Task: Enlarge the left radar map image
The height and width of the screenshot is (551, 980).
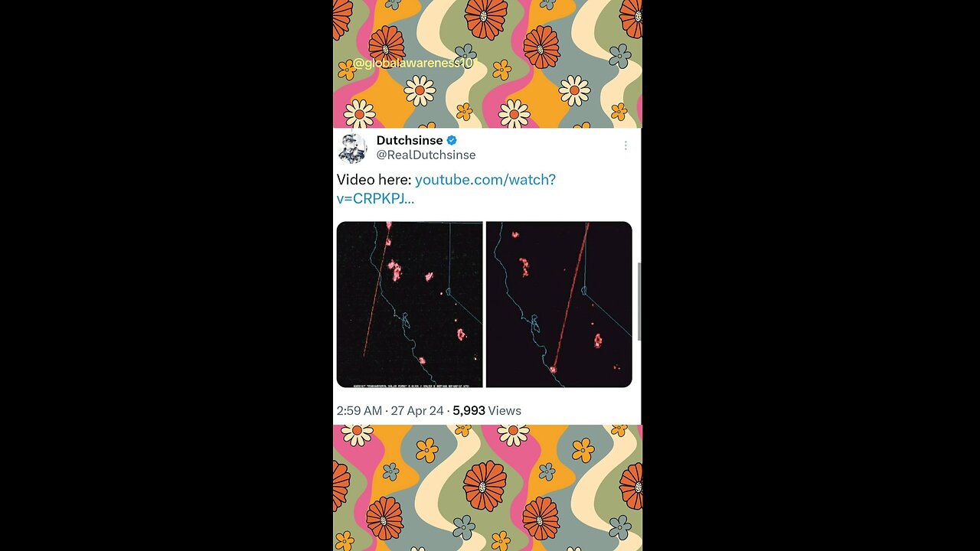Action: click(410, 305)
